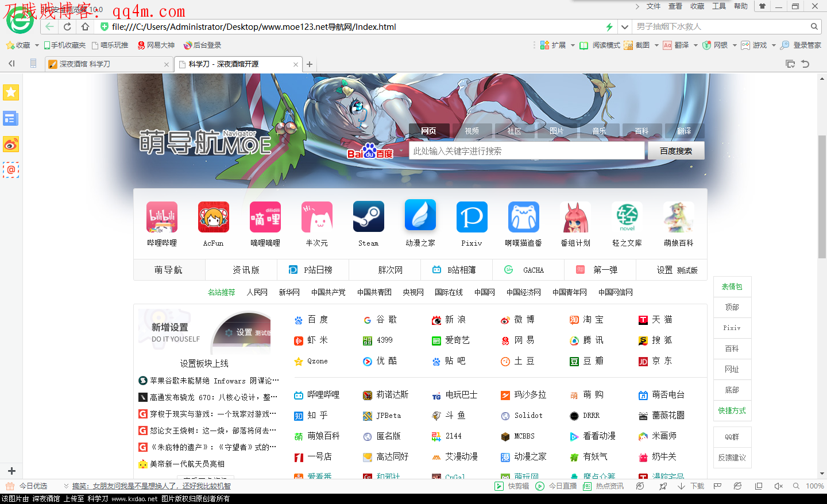This screenshot has width=827, height=504.
Task: Open the mail @ sidebar icon
Action: (x=11, y=170)
